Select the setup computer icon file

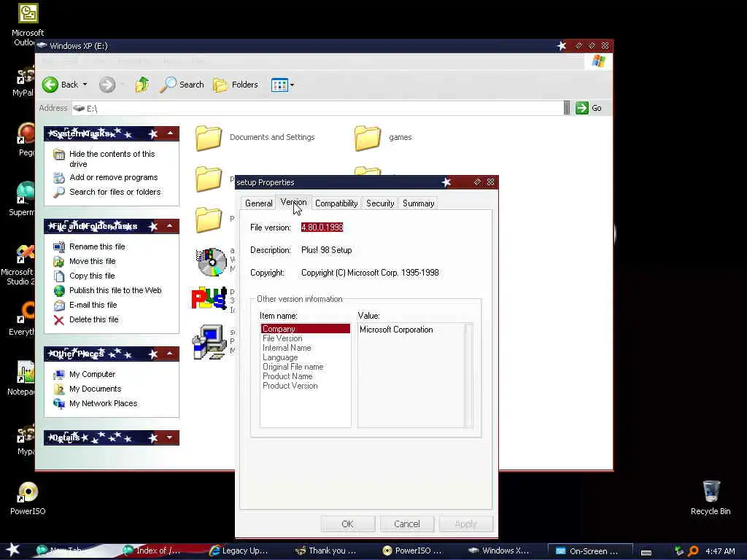[x=209, y=342]
